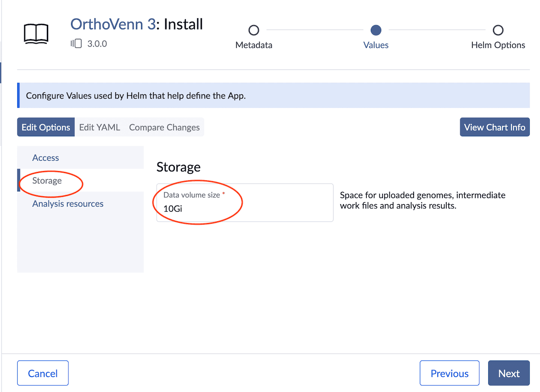540x392 pixels.
Task: Click the version icon beside 3.0.0
Action: pyautogui.click(x=76, y=44)
